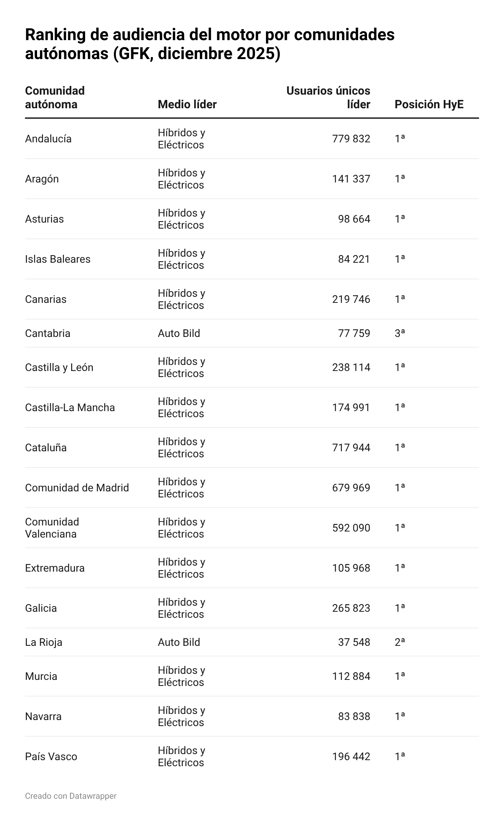Click the La Rioja '2ª' position cell

400,642
